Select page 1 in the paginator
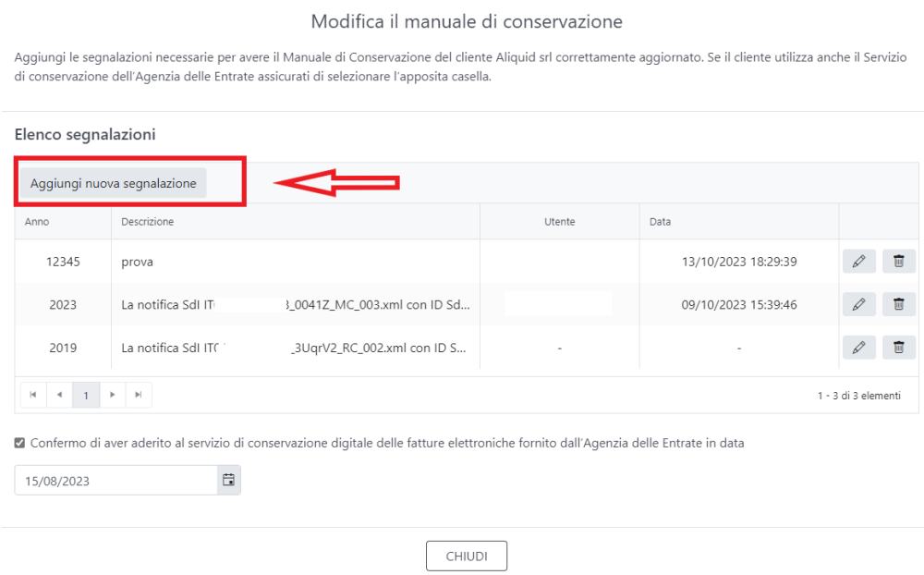The width and height of the screenshot is (924, 575). click(x=85, y=395)
